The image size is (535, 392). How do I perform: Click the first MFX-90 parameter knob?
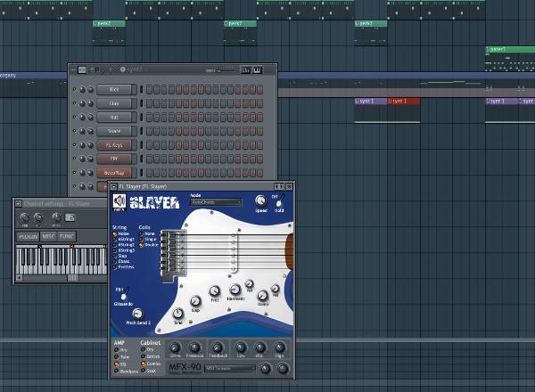[x=266, y=368]
